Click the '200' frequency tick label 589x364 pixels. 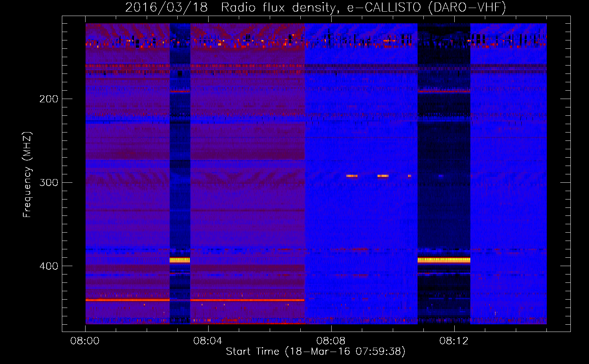point(49,99)
